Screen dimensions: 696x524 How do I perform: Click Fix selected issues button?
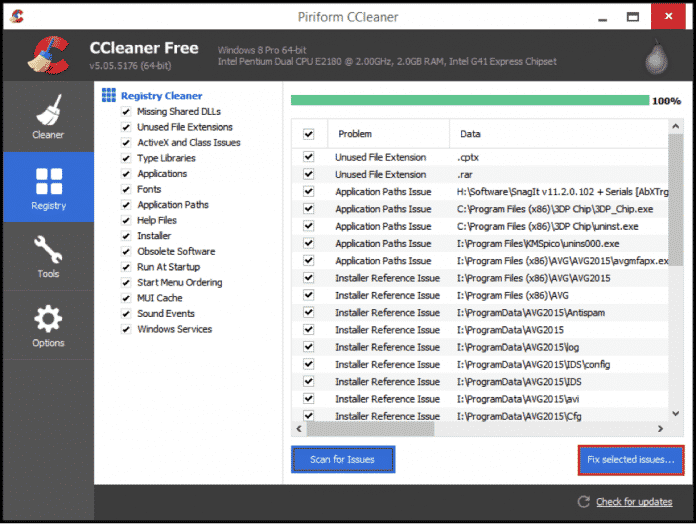630,459
